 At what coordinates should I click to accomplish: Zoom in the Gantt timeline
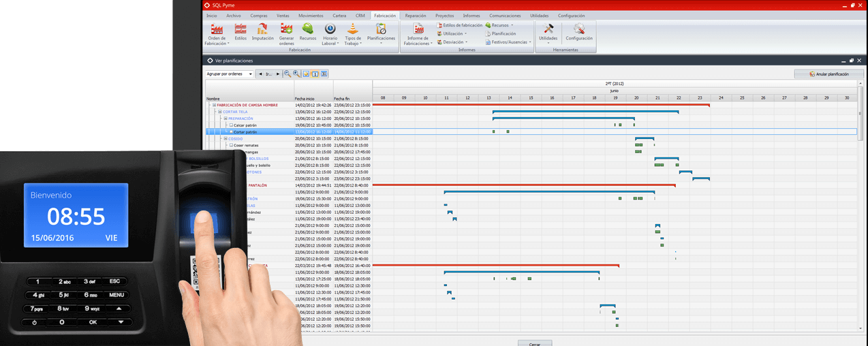(296, 74)
